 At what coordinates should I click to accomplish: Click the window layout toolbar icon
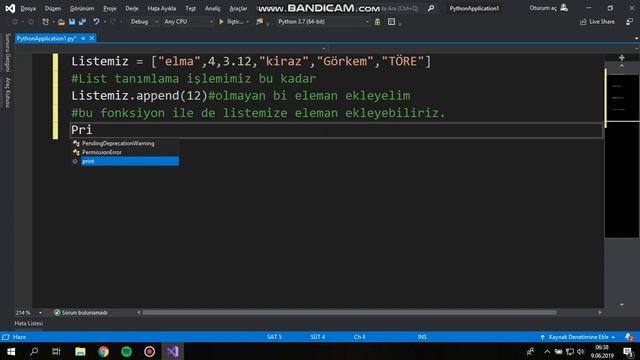391,22
